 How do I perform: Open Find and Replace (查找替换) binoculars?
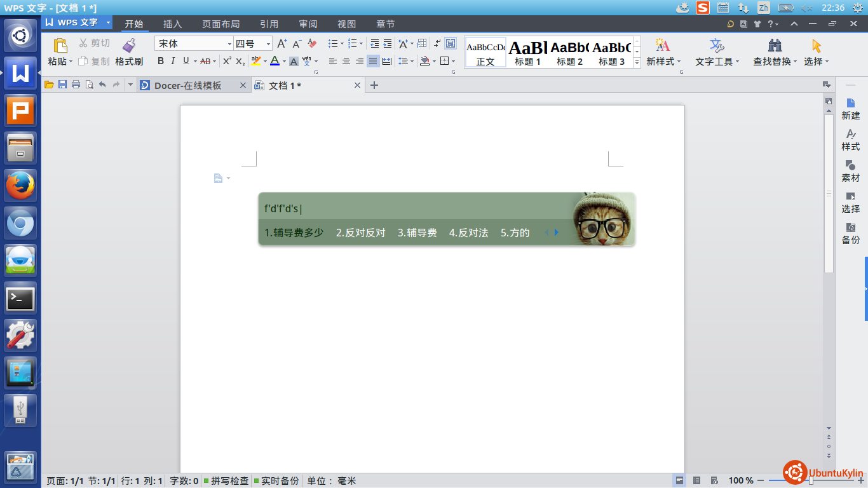pos(775,46)
